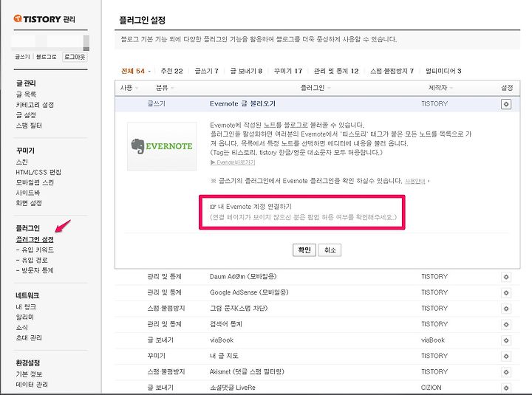Image resolution: width=532 pixels, height=395 pixels.
Task: Select the Daum Ad@m (모바일용) plugin name
Action: click(x=243, y=277)
